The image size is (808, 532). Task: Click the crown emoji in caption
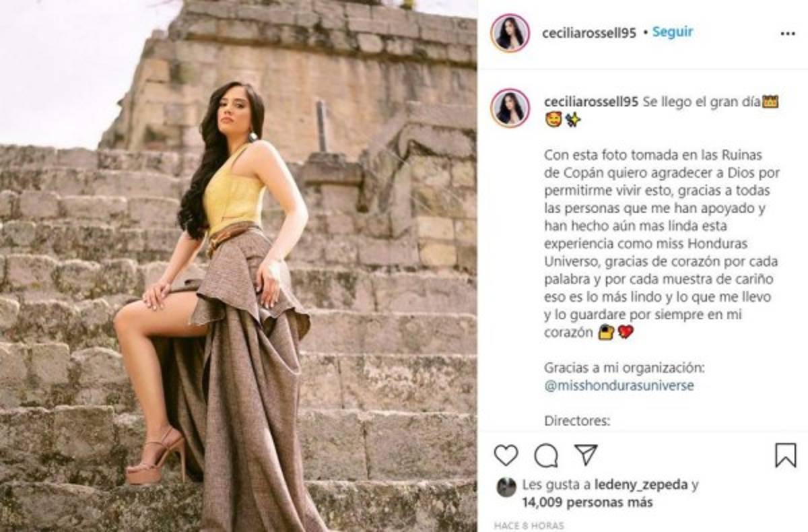(770, 102)
